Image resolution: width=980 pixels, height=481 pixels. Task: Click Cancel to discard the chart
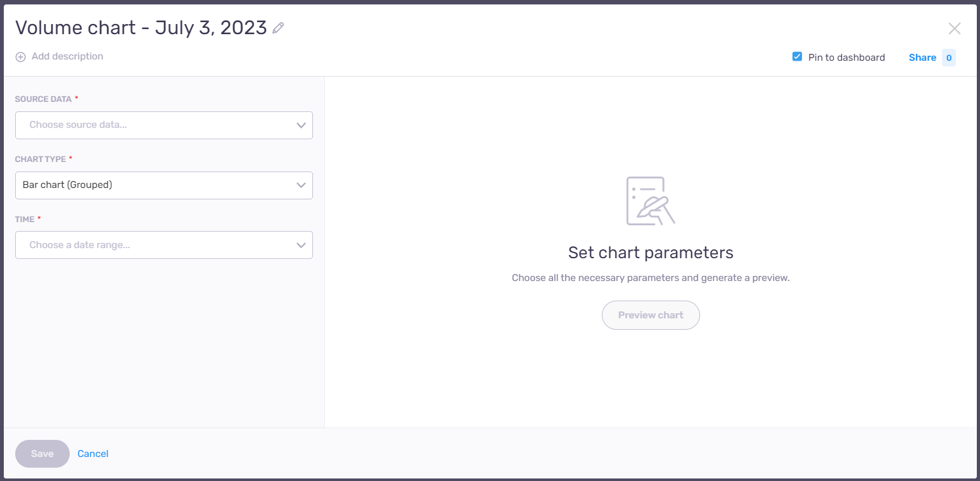(x=92, y=453)
